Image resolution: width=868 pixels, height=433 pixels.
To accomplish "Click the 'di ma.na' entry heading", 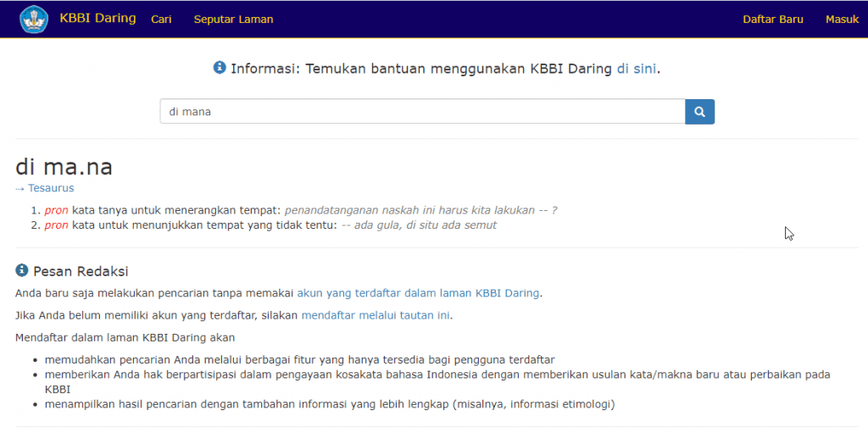I will (64, 167).
